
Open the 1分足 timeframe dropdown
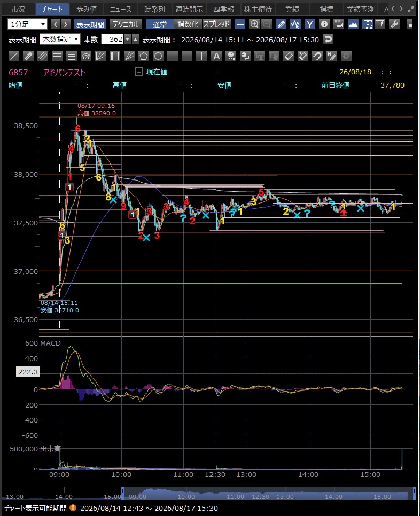point(27,25)
